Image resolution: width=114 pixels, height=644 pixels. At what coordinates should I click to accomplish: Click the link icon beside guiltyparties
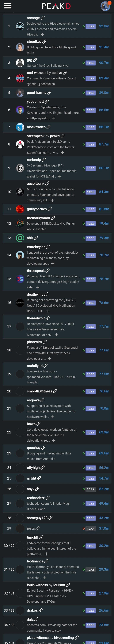pos(50,209)
